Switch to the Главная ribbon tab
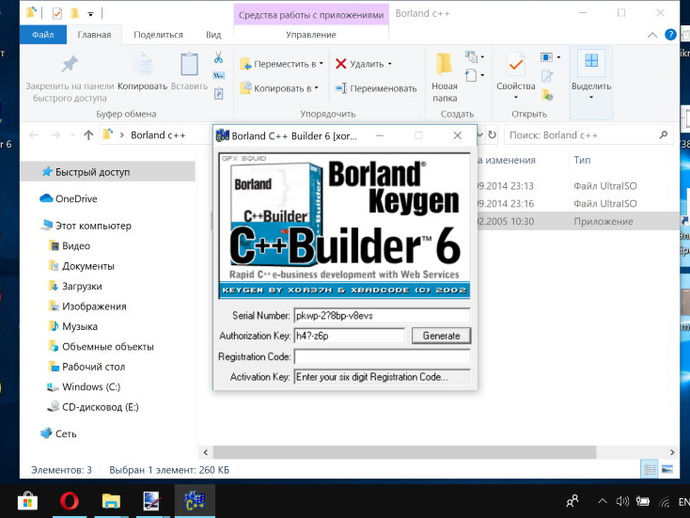690x518 pixels. [x=94, y=34]
